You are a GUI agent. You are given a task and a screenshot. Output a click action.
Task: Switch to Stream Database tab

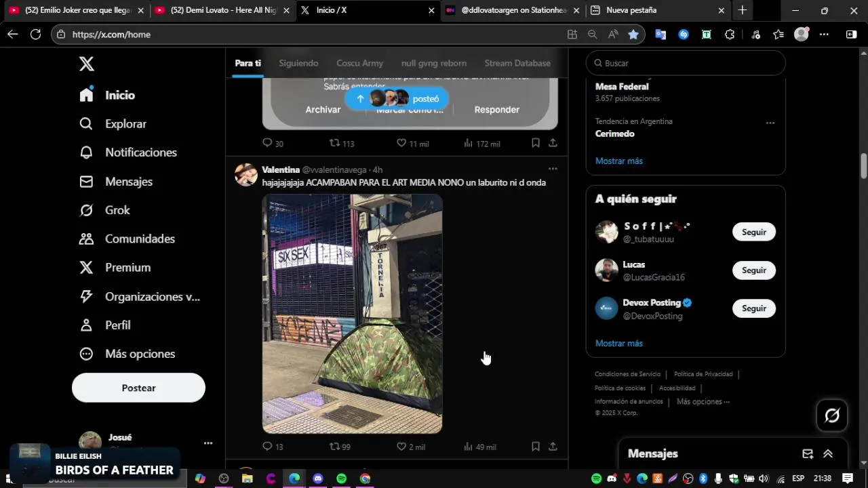point(517,63)
